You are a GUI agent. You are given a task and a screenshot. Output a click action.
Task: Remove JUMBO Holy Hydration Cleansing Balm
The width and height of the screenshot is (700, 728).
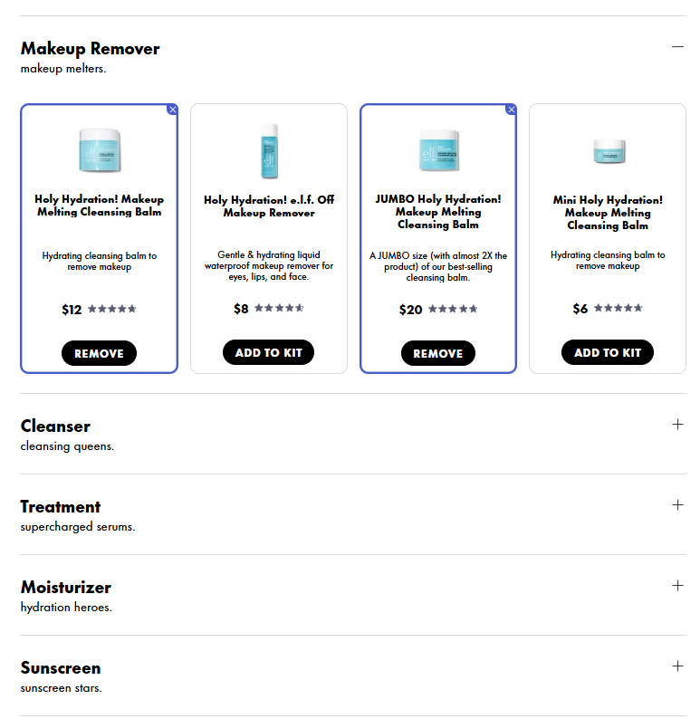437,353
